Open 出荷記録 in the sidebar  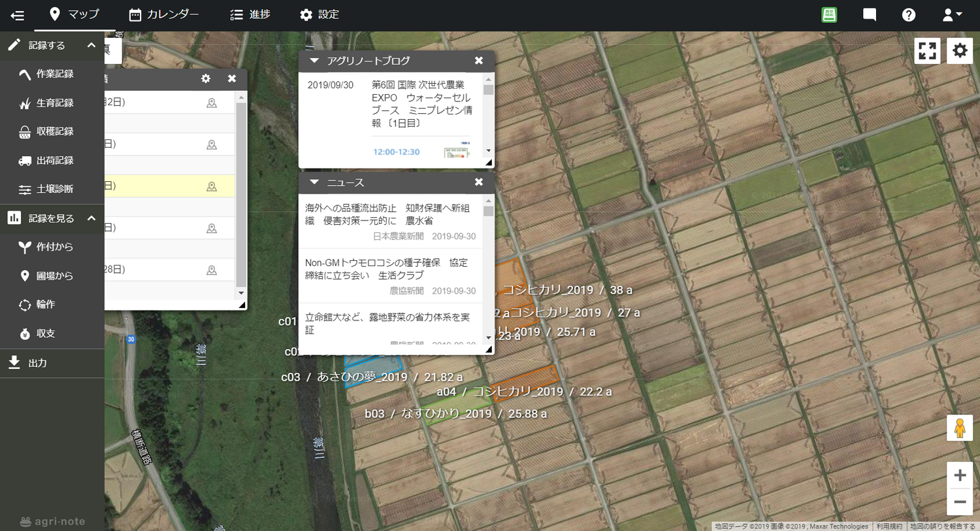point(52,160)
